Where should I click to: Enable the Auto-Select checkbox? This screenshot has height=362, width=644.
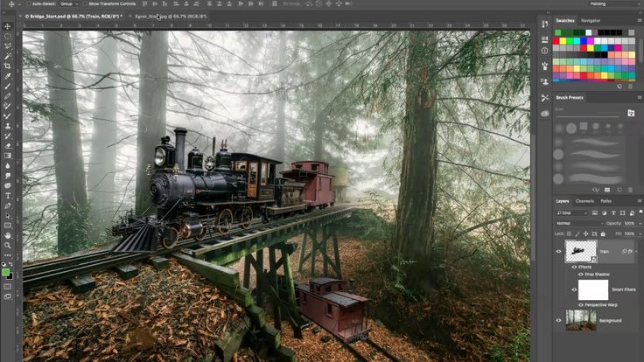click(29, 4)
